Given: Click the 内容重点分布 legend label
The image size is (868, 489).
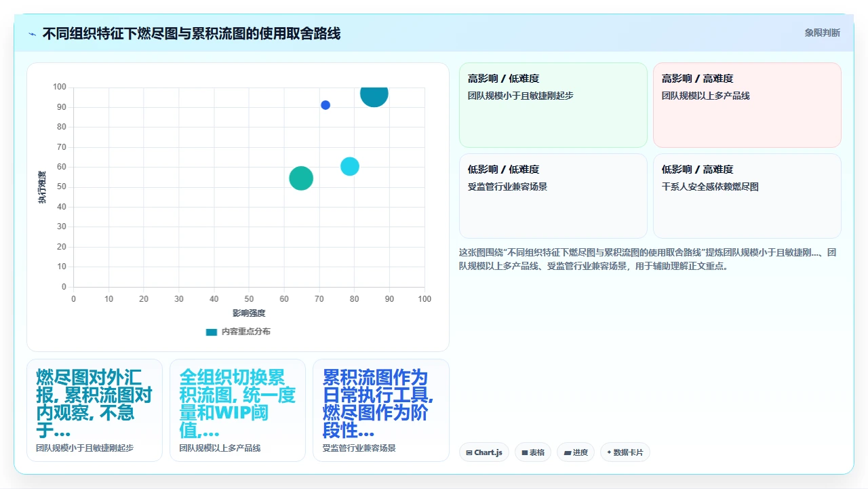Looking at the screenshot, I should 246,332.
